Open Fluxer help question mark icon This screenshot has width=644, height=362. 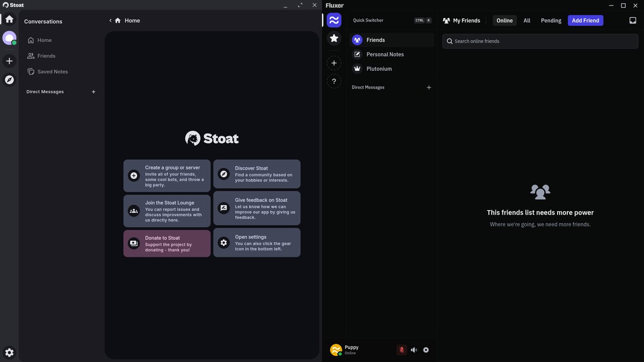click(334, 81)
